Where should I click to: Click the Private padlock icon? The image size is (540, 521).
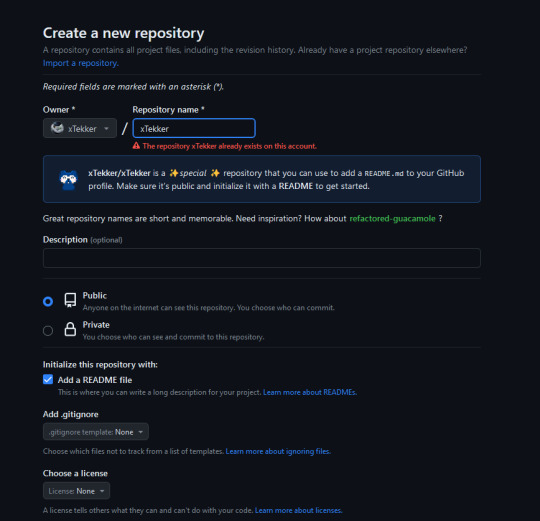pyautogui.click(x=70, y=329)
